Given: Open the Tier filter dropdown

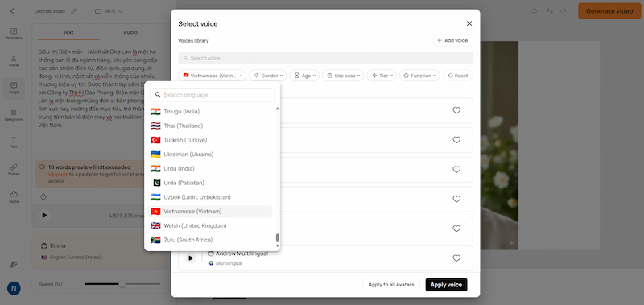Looking at the screenshot, I should [x=382, y=76].
